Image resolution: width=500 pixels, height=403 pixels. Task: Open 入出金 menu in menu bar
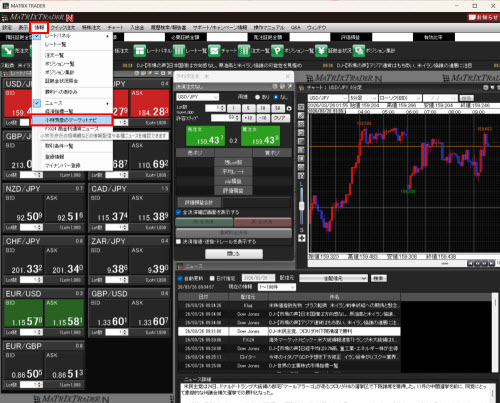click(137, 28)
